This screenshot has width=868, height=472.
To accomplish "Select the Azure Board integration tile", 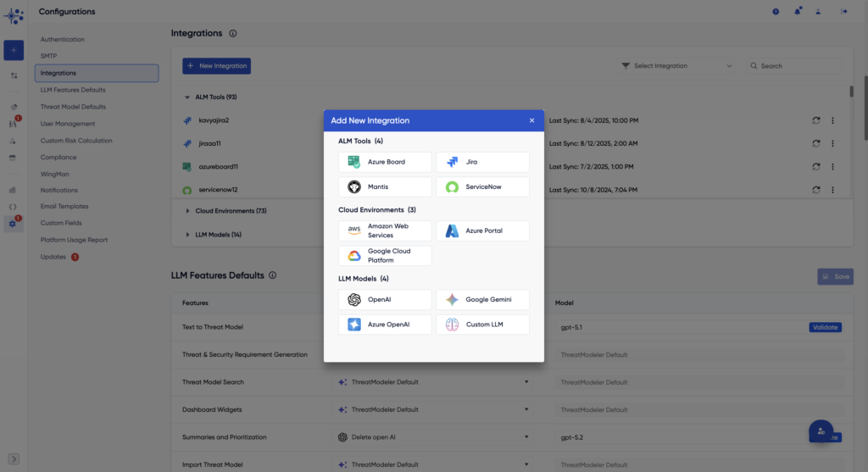I will tap(385, 162).
